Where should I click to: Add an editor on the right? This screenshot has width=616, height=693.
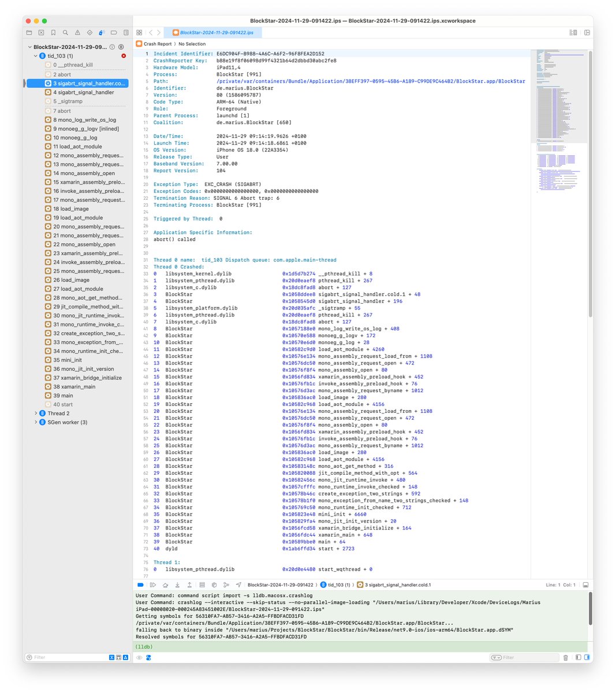tap(587, 33)
